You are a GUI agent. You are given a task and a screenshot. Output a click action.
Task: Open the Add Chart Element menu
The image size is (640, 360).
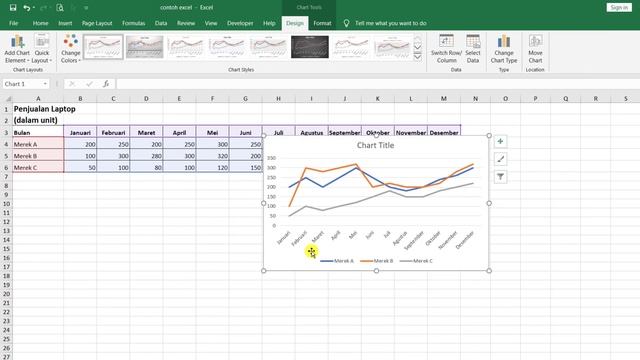(x=17, y=49)
